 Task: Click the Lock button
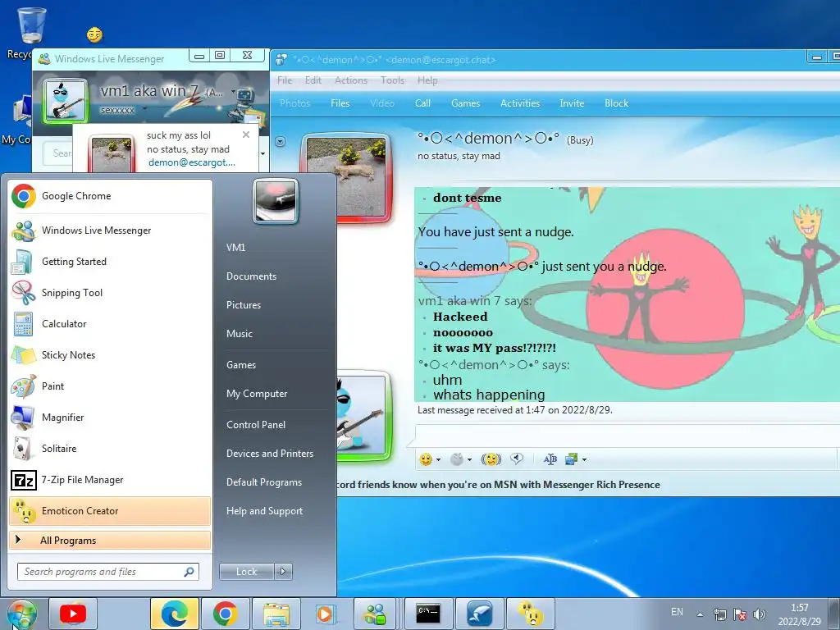tap(246, 572)
